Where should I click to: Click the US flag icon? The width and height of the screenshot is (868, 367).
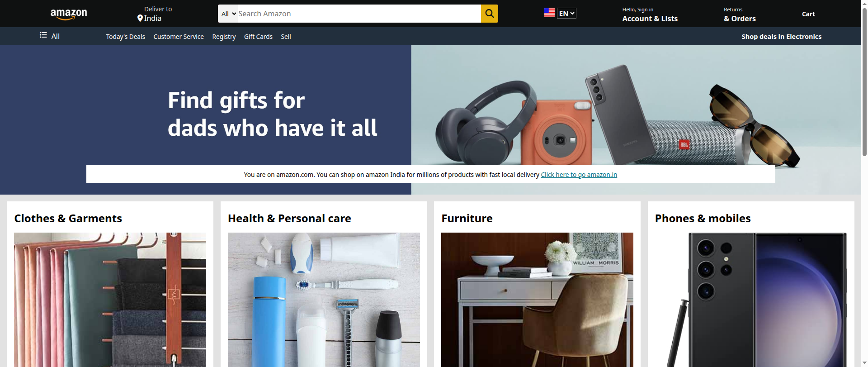pyautogui.click(x=549, y=13)
